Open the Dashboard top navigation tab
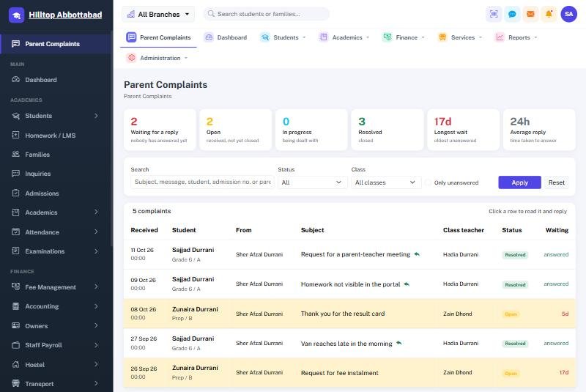 tap(226, 37)
